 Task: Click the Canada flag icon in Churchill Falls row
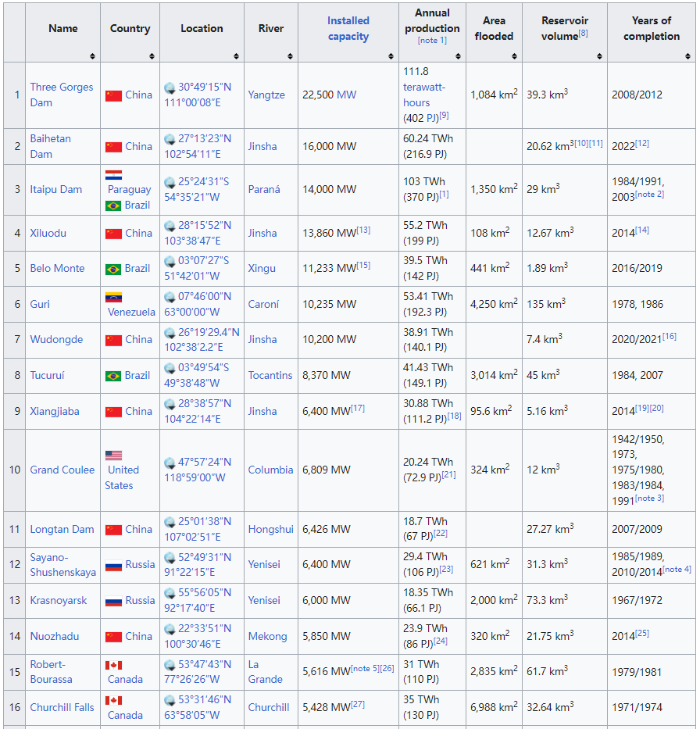113,700
